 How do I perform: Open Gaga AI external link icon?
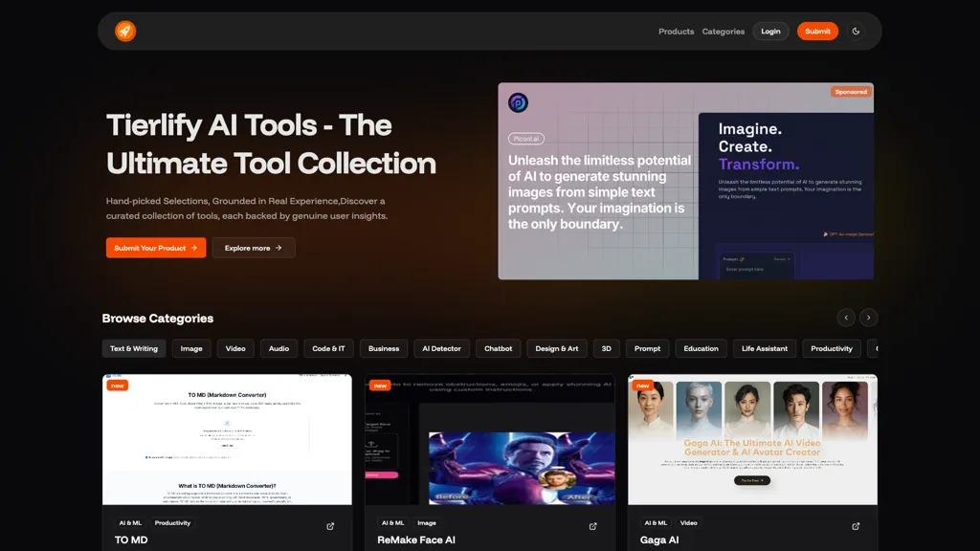(856, 526)
